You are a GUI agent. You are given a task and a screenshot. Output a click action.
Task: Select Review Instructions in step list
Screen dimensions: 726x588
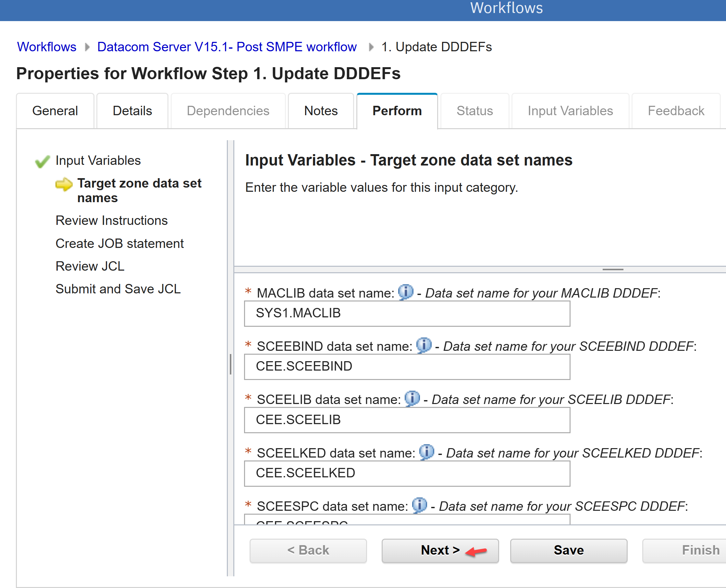(111, 221)
